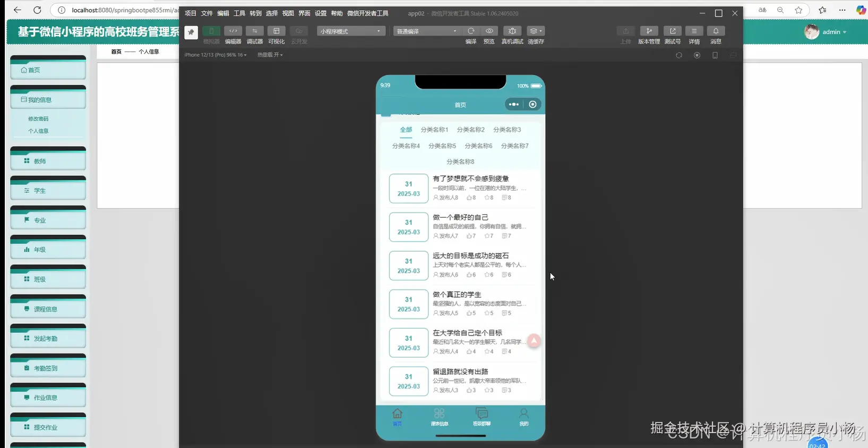
Task: Click 个人信息 in the web sidebar
Action: [38, 131]
